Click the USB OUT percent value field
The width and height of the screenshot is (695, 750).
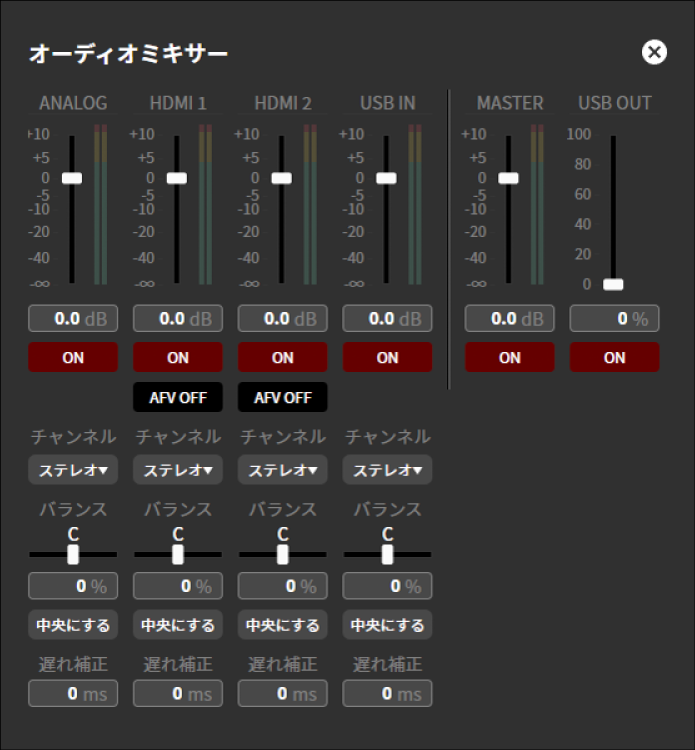coord(614,318)
